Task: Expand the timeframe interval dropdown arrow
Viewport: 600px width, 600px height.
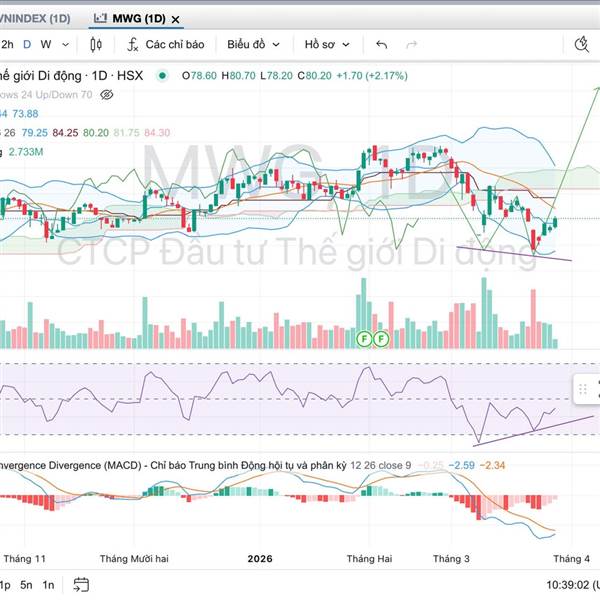Action: coord(65,45)
